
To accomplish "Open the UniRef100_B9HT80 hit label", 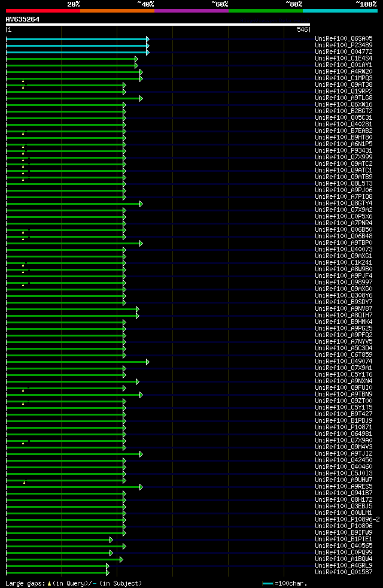I will pyautogui.click(x=344, y=137).
